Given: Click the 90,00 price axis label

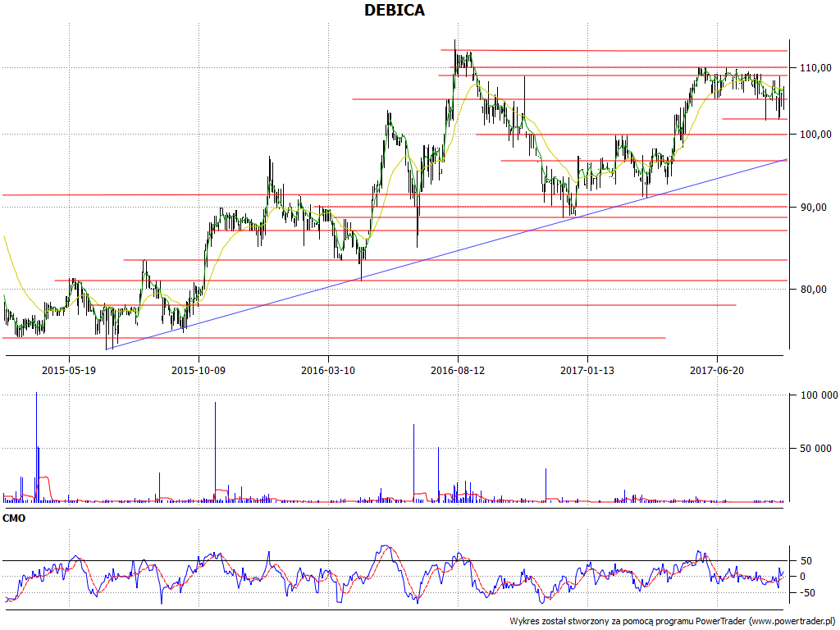Looking at the screenshot, I should tap(813, 208).
